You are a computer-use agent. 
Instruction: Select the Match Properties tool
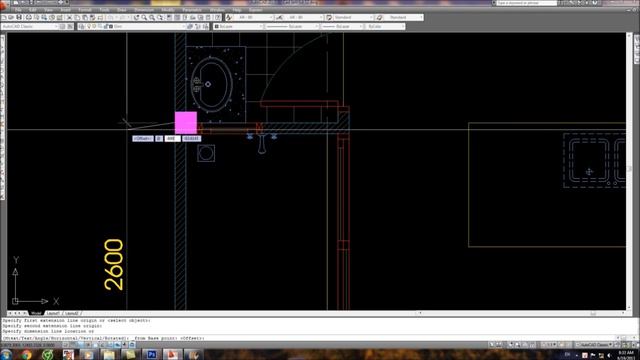pyautogui.click(x=92, y=18)
